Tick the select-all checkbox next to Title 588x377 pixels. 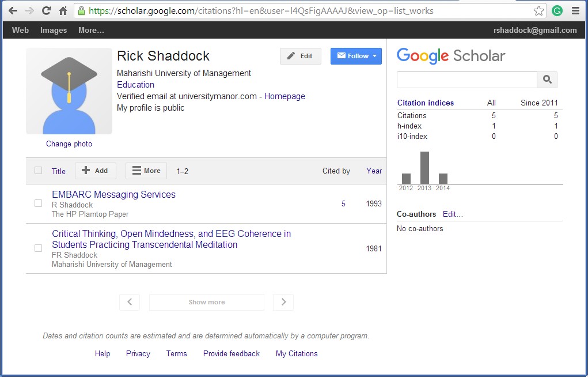38,171
